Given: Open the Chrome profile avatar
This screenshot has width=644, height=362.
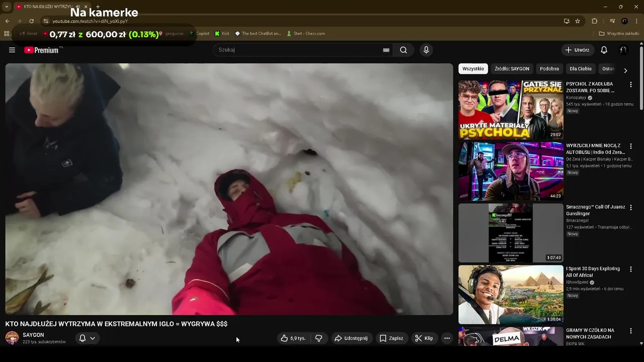Looking at the screenshot, I should 624,21.
